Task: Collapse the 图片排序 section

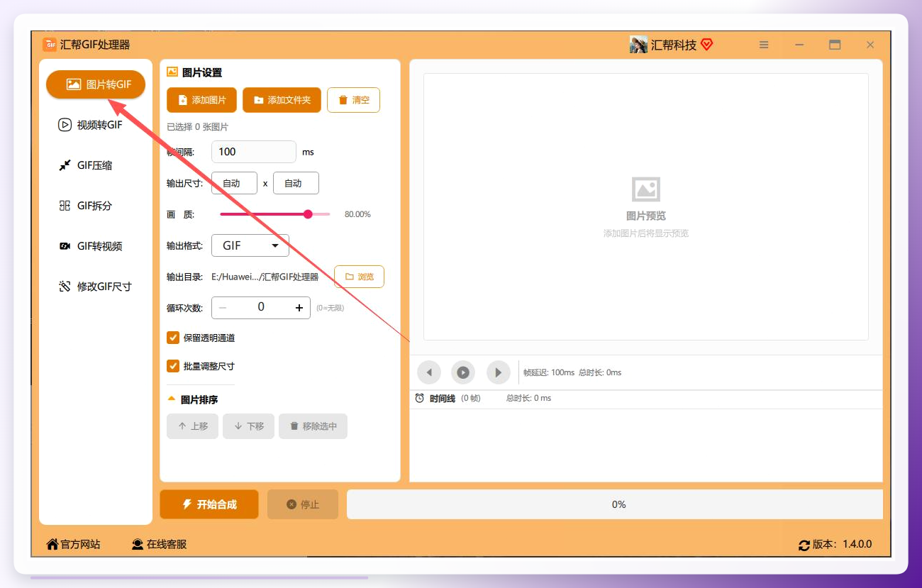Action: 171,399
